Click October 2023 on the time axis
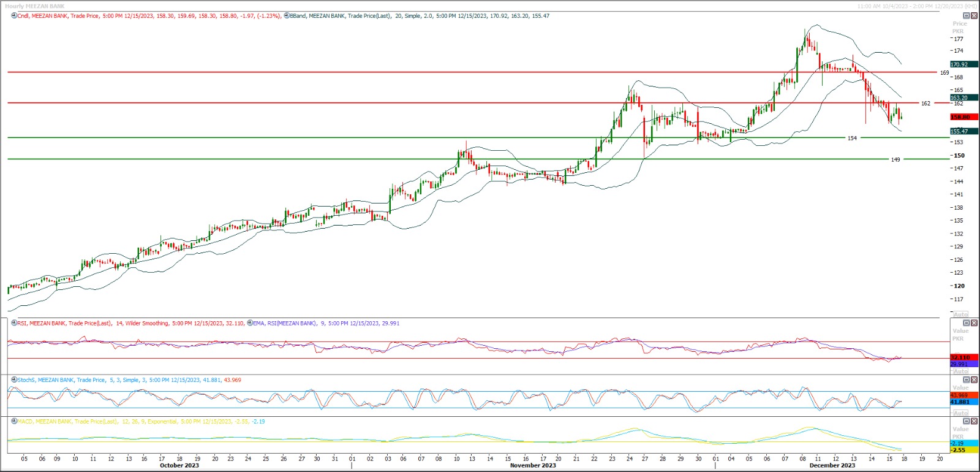The width and height of the screenshot is (980, 472). pos(179,465)
